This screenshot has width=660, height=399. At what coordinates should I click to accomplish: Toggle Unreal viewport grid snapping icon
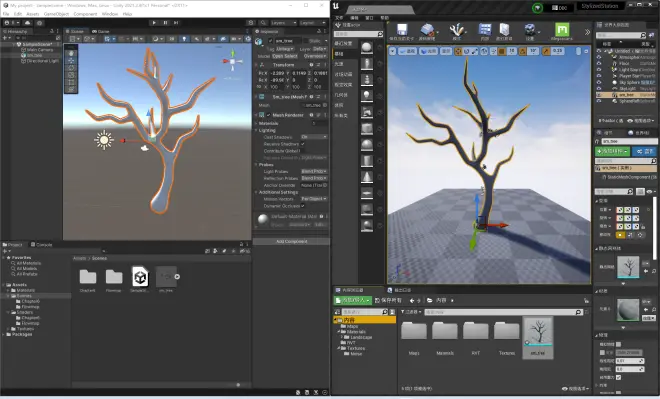[x=502, y=51]
